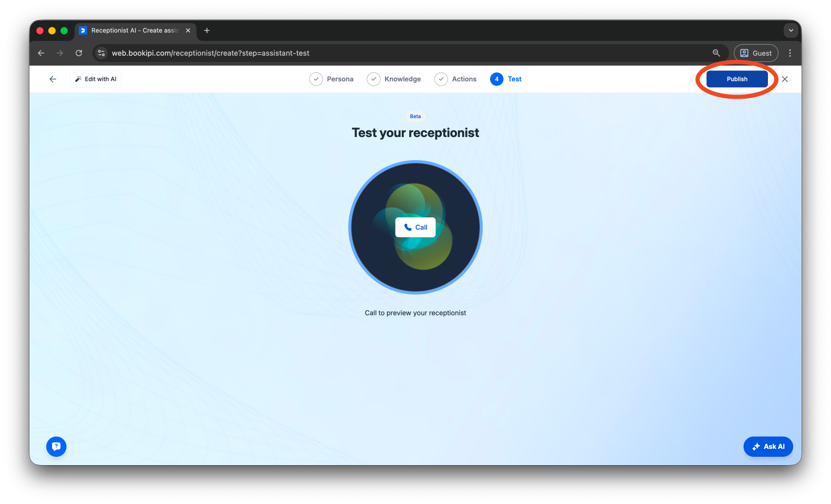831x504 pixels.
Task: Click the browser back arrow
Action: click(41, 53)
